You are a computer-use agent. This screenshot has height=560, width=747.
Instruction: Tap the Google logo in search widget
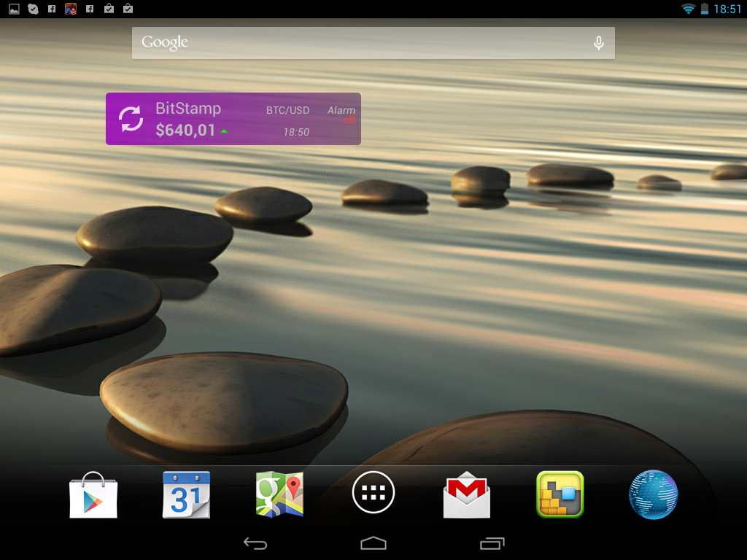pos(164,42)
